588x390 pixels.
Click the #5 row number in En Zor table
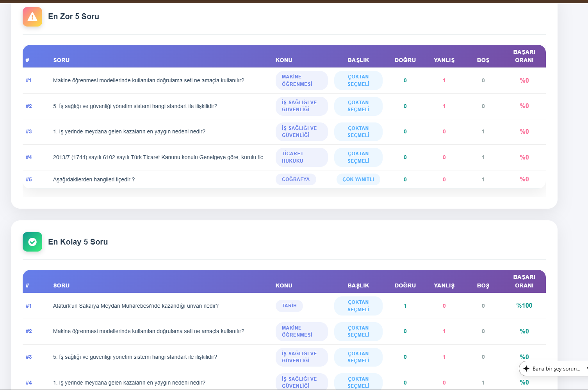pos(29,179)
